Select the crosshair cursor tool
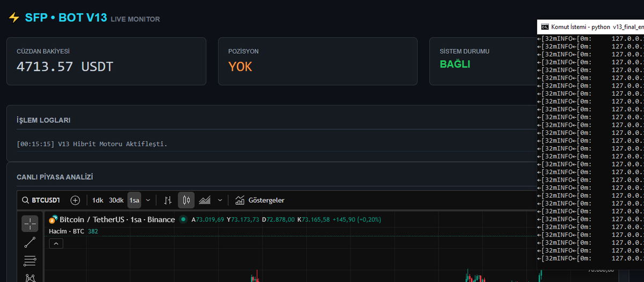This screenshot has width=644, height=282. (x=30, y=224)
